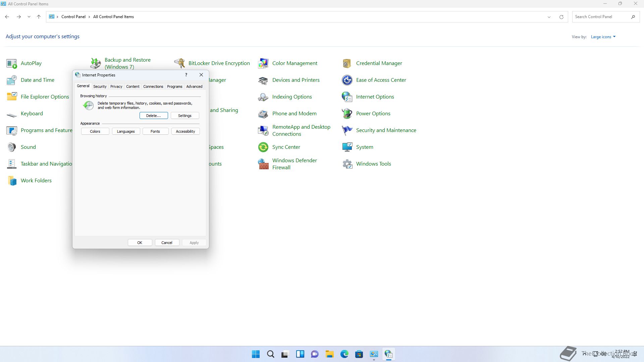Open the Ease of Access Center icon
644x362 pixels.
(347, 80)
